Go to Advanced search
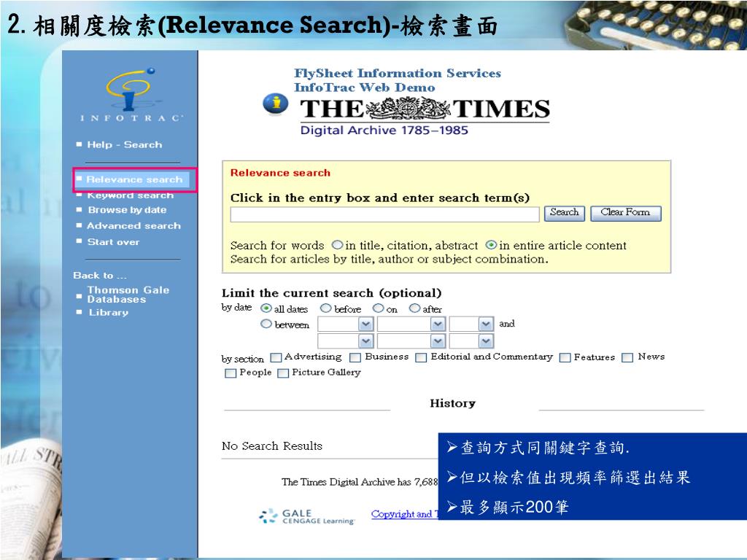Image resolution: width=747 pixels, height=560 pixels. click(134, 226)
